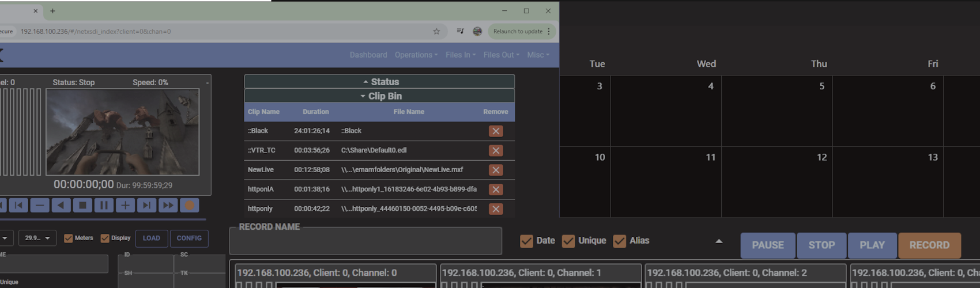Open the Operations menu
This screenshot has width=980, height=288.
416,55
